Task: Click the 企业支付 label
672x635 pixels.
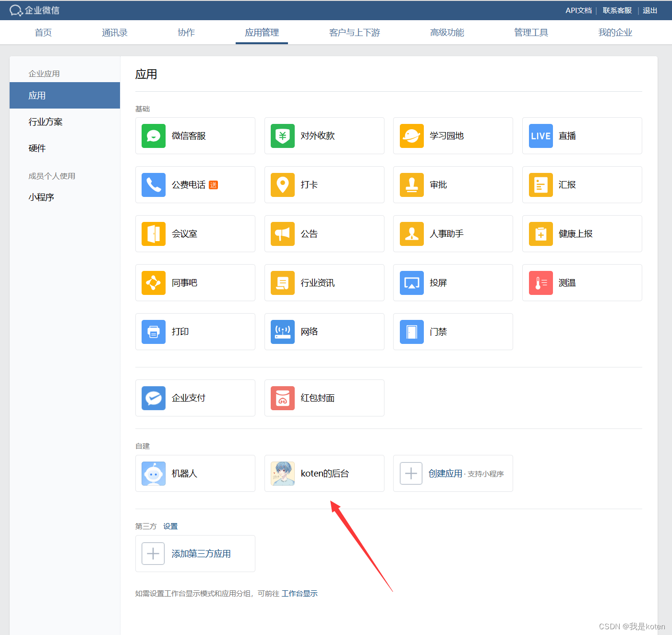Action: 189,398
